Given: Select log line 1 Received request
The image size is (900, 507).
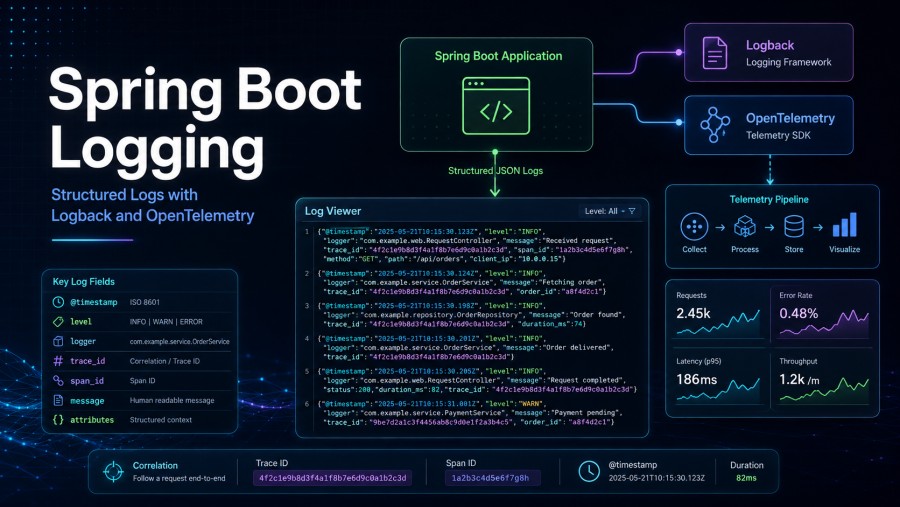Looking at the screenshot, I should tap(474, 245).
